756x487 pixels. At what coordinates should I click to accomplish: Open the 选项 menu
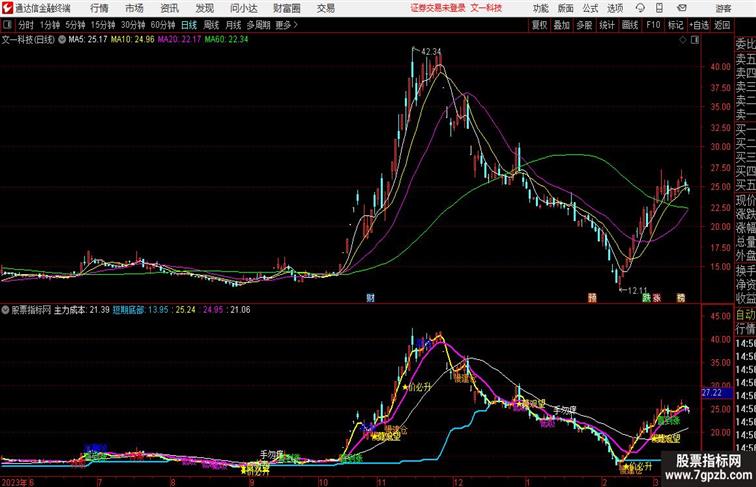(x=615, y=8)
